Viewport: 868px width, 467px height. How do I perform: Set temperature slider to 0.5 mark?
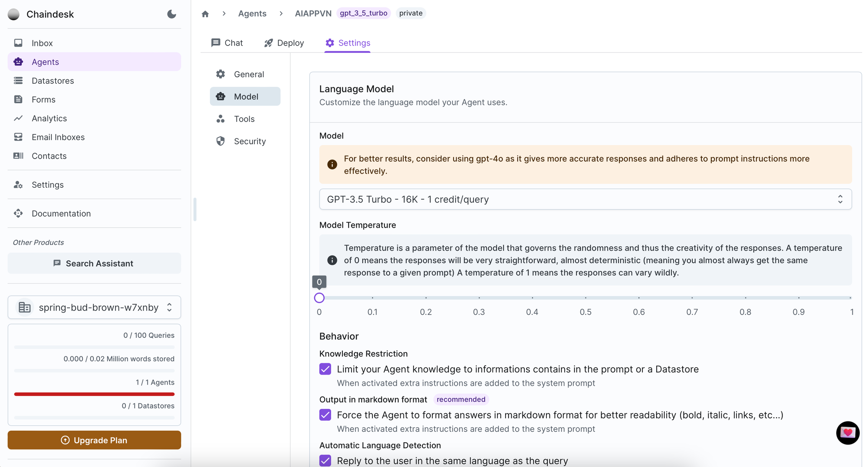[585, 298]
